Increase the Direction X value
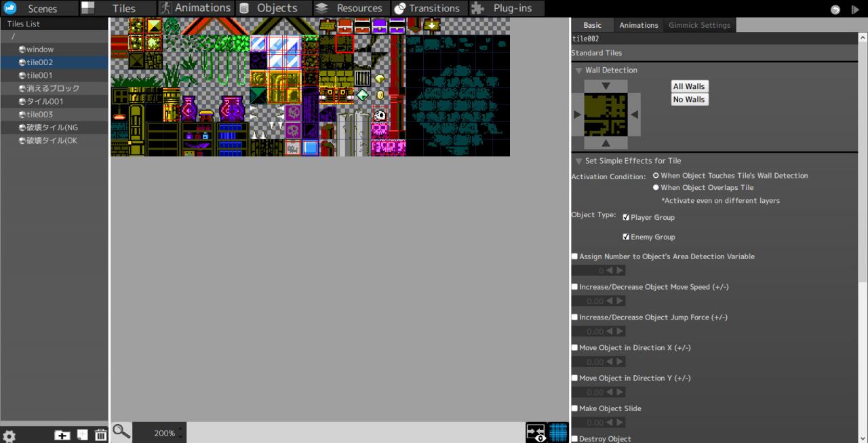The width and height of the screenshot is (868, 443). click(x=620, y=362)
